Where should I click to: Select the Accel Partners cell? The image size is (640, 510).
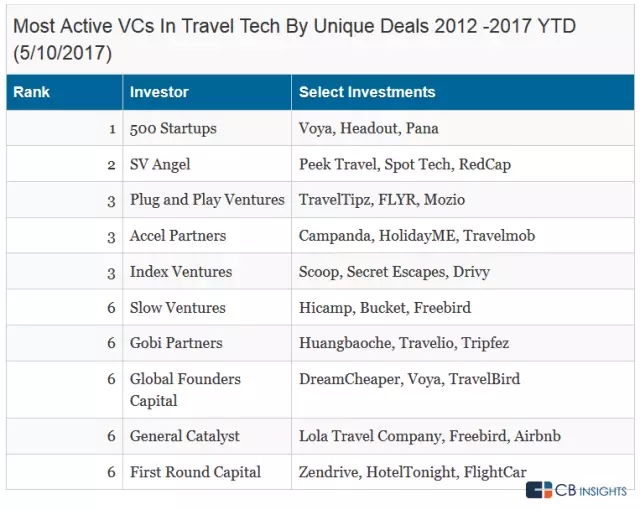click(x=207, y=236)
